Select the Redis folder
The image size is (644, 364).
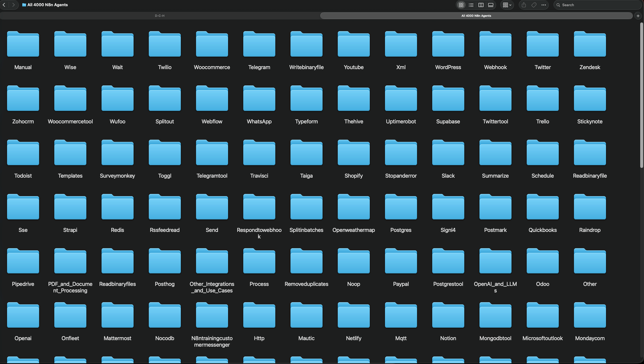pyautogui.click(x=118, y=207)
